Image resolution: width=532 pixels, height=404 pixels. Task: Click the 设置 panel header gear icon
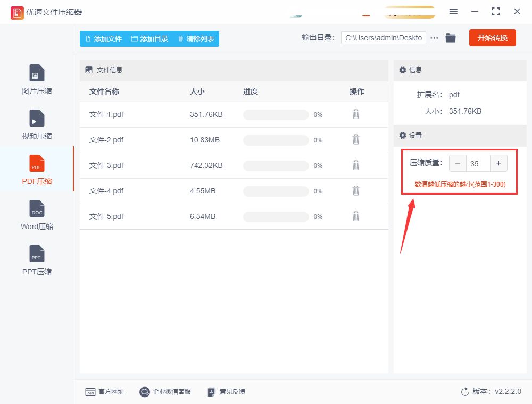[x=403, y=136]
